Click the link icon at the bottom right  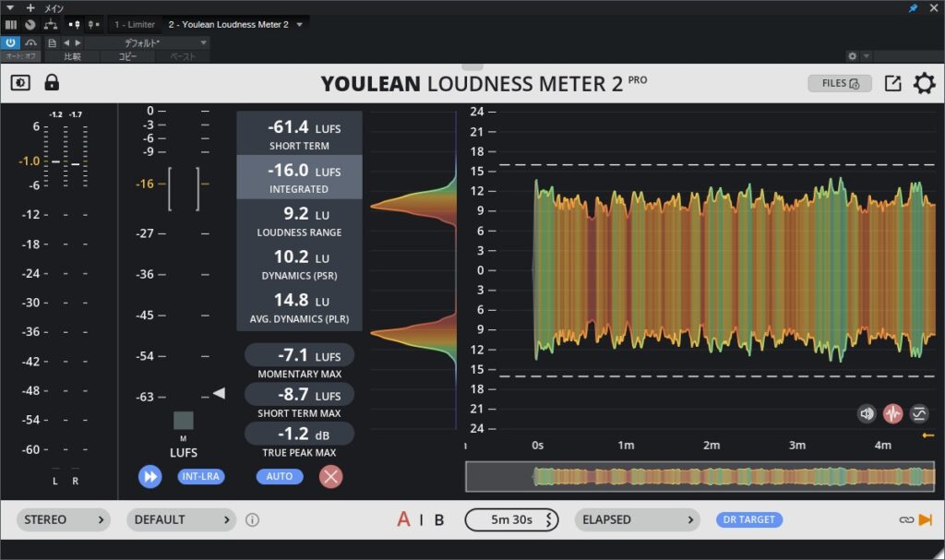906,519
